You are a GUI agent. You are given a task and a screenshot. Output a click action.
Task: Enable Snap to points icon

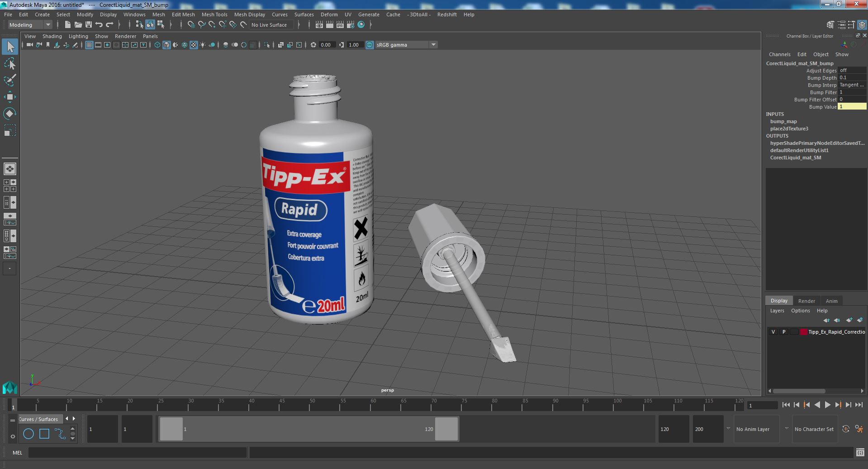click(x=212, y=25)
